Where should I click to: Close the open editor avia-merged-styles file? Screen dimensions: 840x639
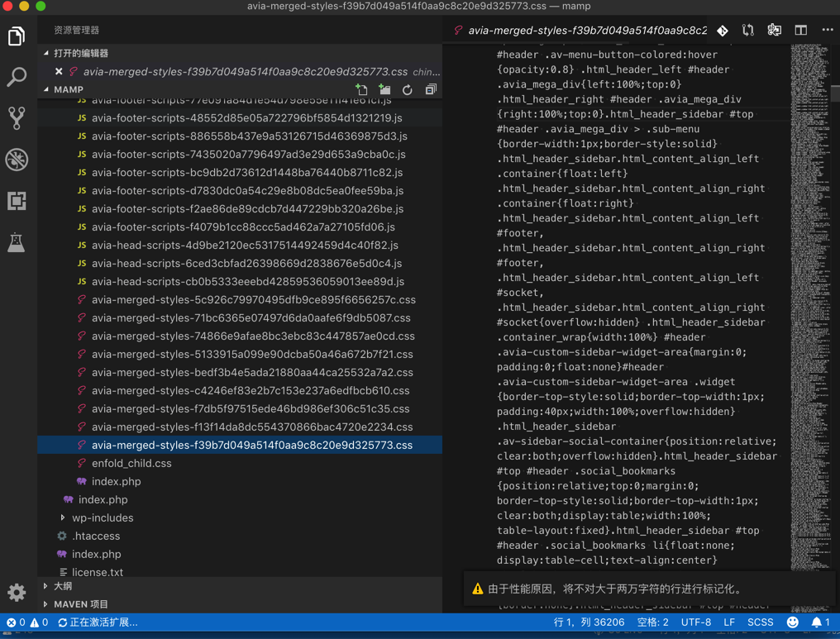point(59,71)
